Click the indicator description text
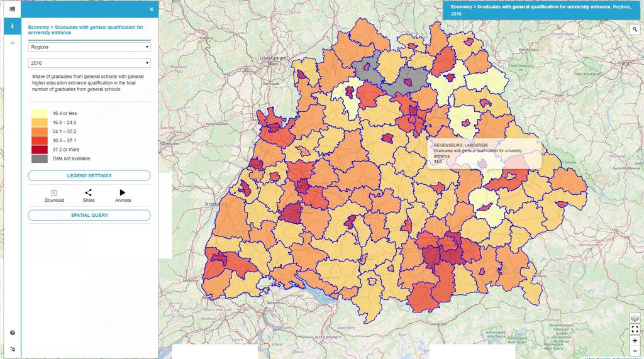The height and width of the screenshot is (359, 644). click(x=88, y=83)
